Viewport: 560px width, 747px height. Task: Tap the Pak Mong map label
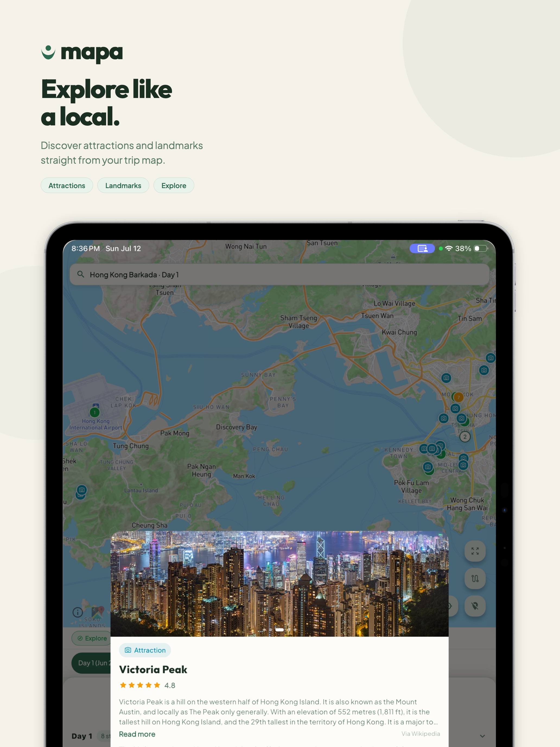tap(174, 433)
